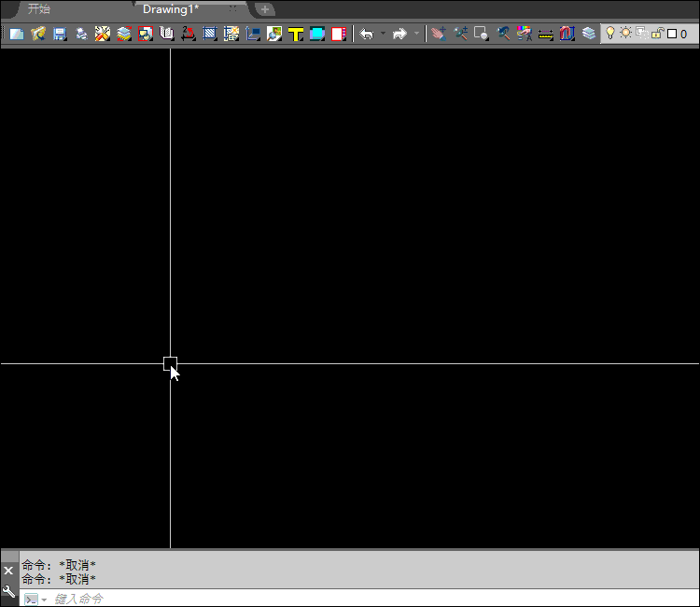Click layer 0 white color swatch
The image size is (700, 607).
click(x=672, y=34)
